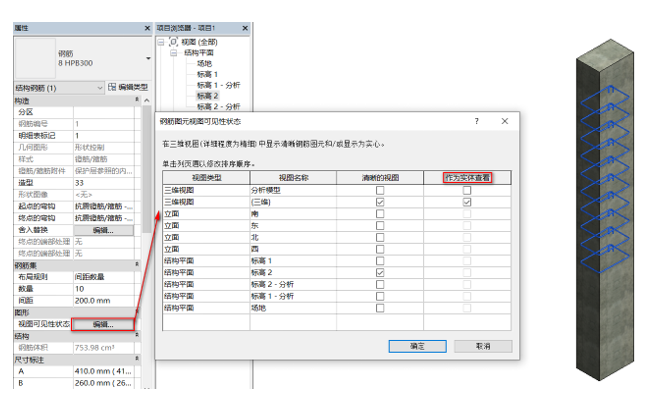
Task: Click the dimension A value 410.0 mm
Action: pos(104,371)
